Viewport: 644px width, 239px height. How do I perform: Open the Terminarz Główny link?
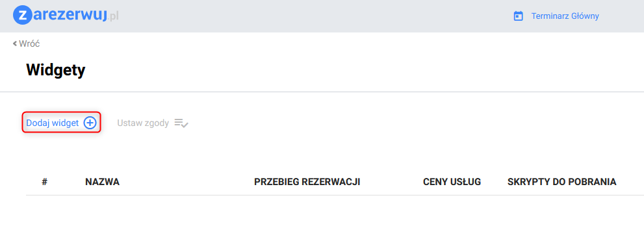pyautogui.click(x=565, y=16)
